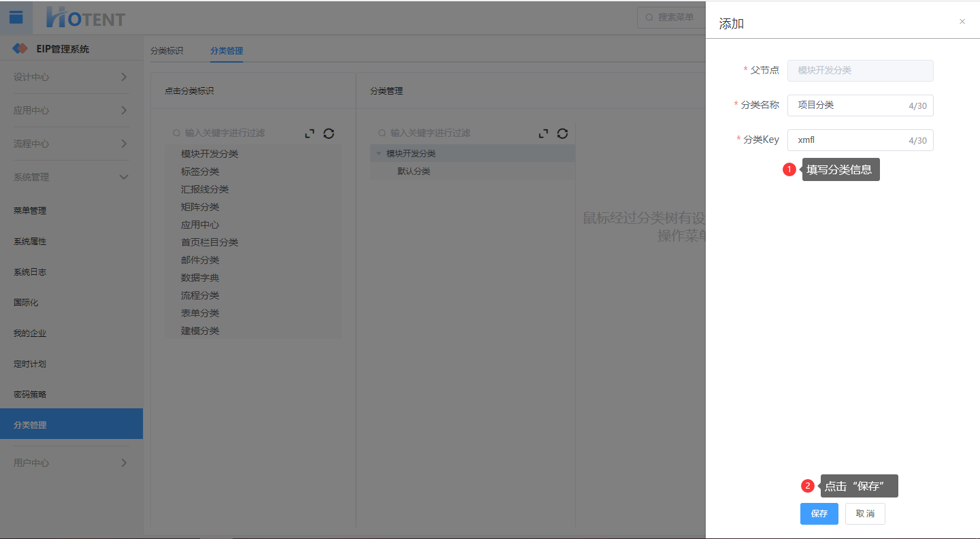The height and width of the screenshot is (539, 980).
Task: Collapse the 模块开发分类 tree node arrow
Action: click(379, 154)
